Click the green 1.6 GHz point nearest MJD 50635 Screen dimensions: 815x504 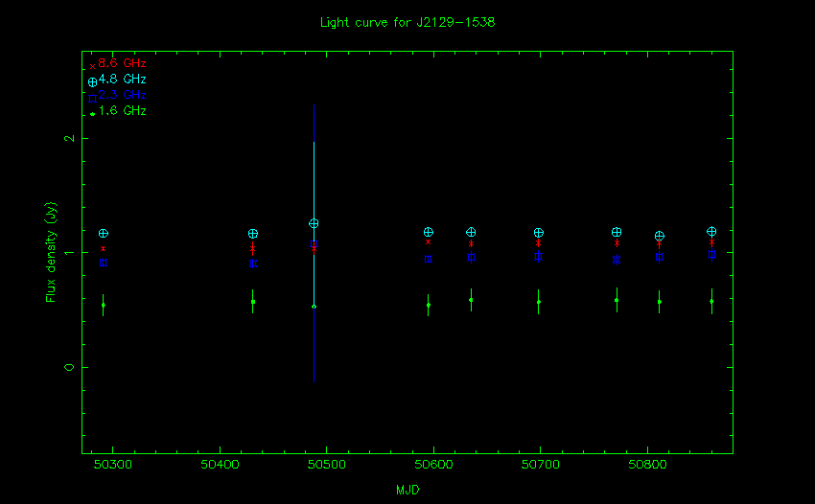(x=471, y=300)
